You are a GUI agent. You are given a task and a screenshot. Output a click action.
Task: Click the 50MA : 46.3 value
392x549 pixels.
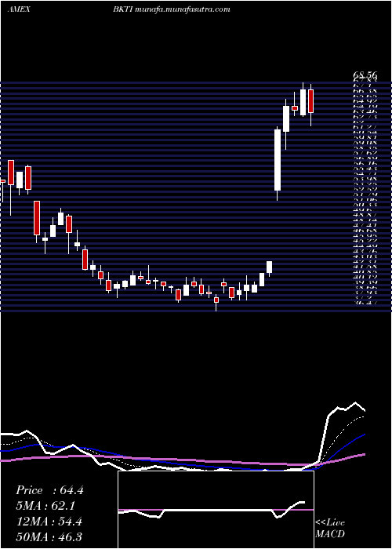point(49,537)
